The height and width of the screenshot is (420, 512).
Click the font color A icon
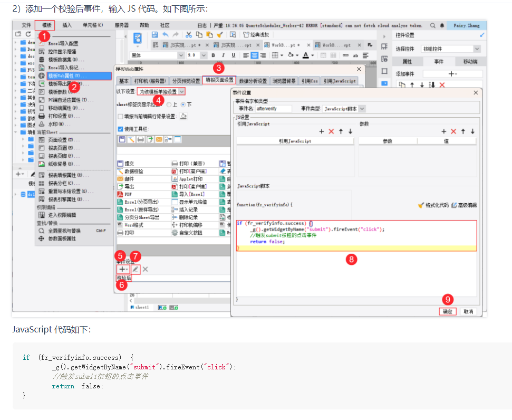(x=305, y=55)
